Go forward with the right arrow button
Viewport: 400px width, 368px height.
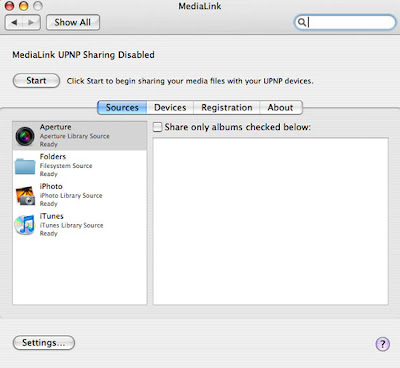point(31,22)
